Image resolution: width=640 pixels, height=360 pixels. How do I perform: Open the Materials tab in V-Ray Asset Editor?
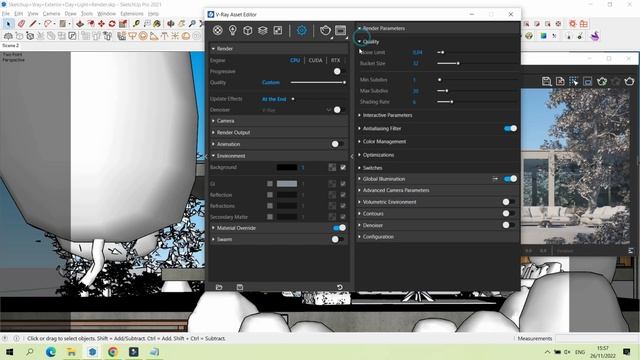click(x=218, y=30)
